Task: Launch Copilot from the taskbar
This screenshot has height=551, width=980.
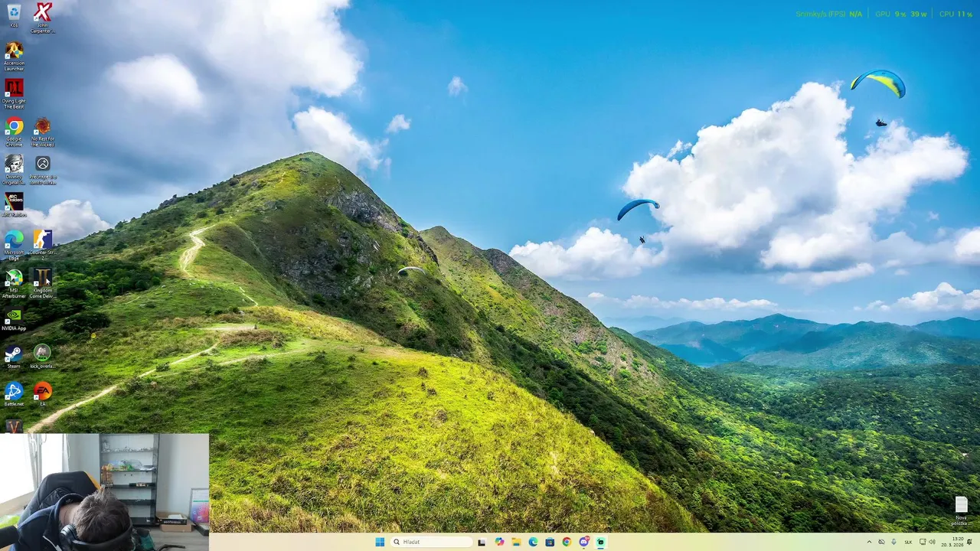Action: [499, 542]
